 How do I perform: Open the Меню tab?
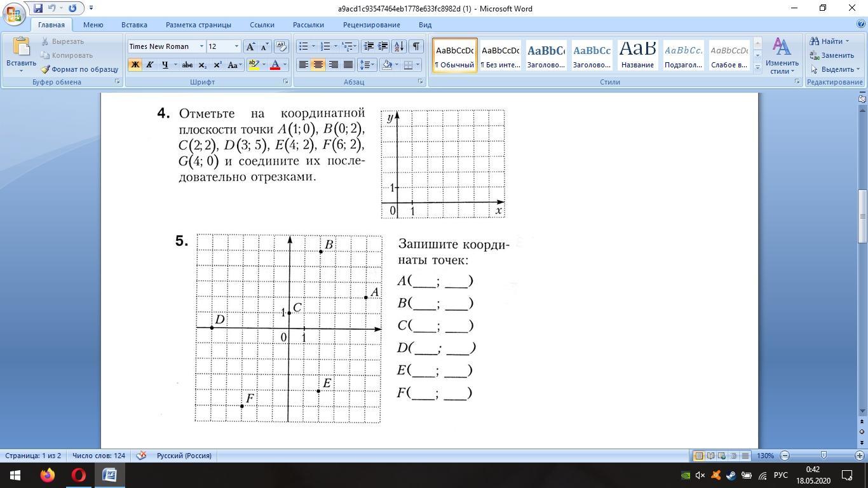(x=93, y=25)
